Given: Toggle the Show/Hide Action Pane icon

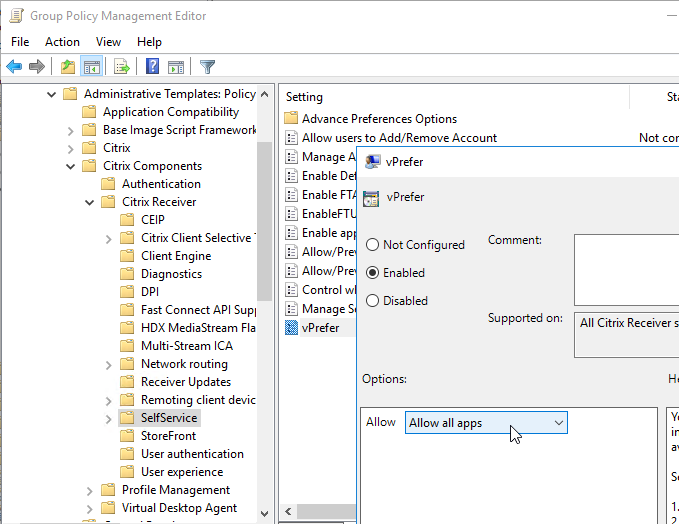Looking at the screenshot, I should (176, 67).
